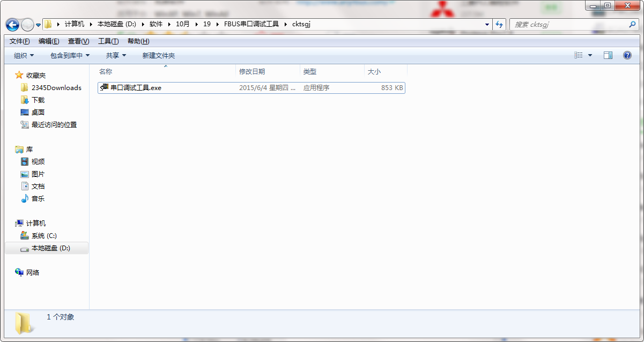This screenshot has height=342, width=644.
Task: Click the refresh button beside the address bar
Action: [x=500, y=24]
